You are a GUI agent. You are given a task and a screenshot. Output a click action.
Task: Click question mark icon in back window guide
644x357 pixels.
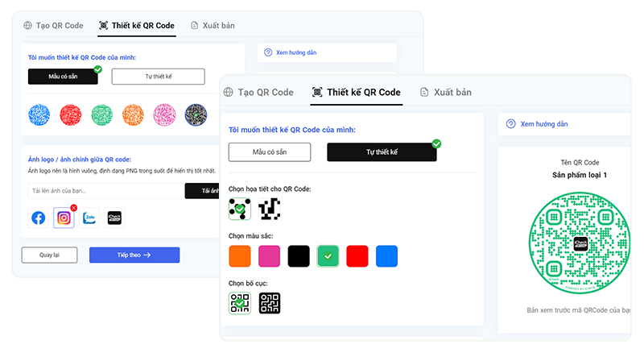268,52
